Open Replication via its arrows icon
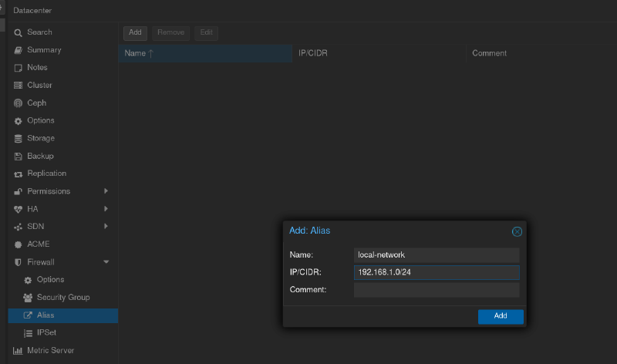Image resolution: width=617 pixels, height=364 pixels. [19, 174]
